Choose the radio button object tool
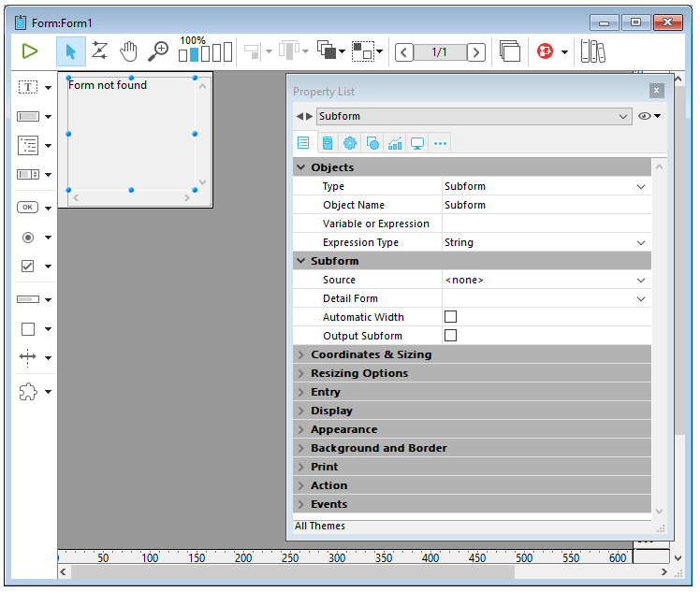Screen dimensions: 700x592 (x=28, y=238)
